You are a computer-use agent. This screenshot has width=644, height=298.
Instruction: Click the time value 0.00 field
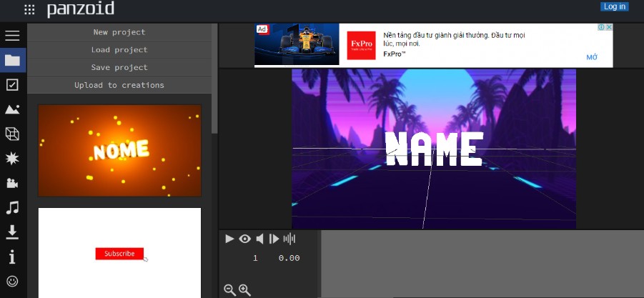click(289, 258)
